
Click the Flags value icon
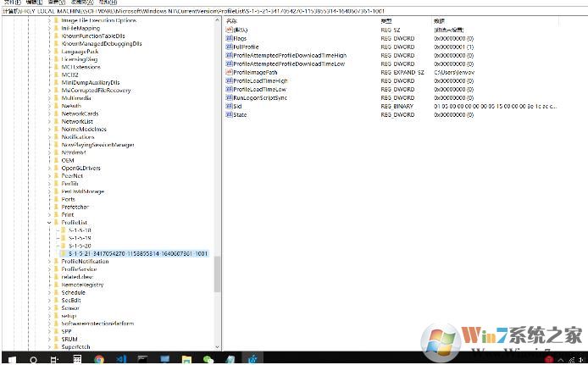click(229, 38)
